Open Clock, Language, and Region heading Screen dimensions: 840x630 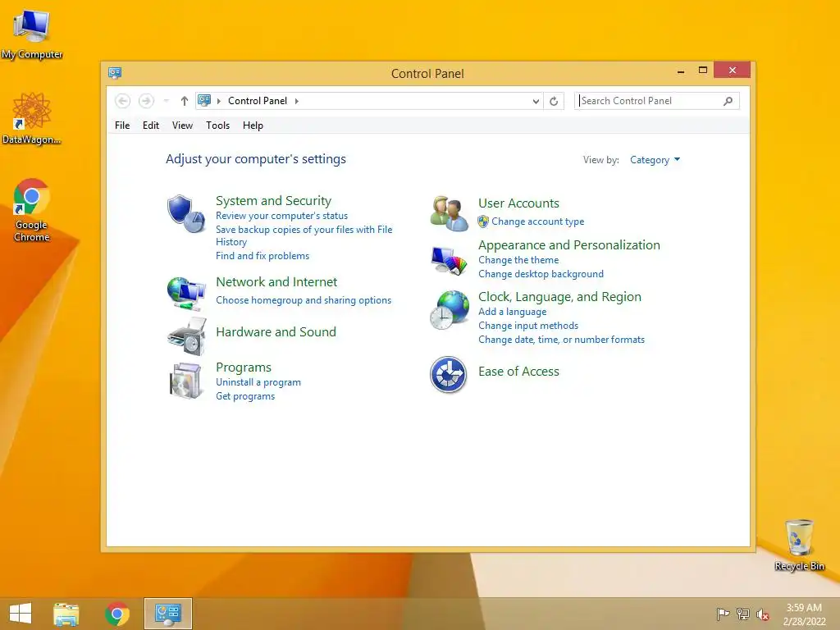(x=559, y=297)
